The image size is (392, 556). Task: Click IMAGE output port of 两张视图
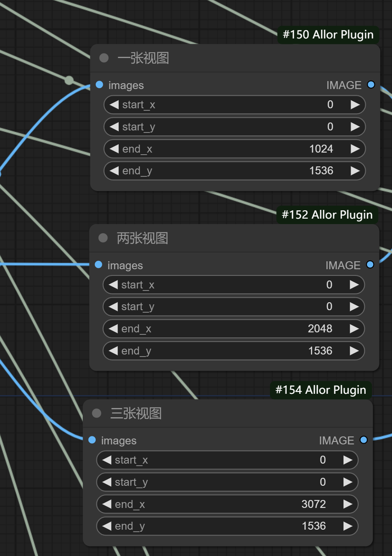370,265
